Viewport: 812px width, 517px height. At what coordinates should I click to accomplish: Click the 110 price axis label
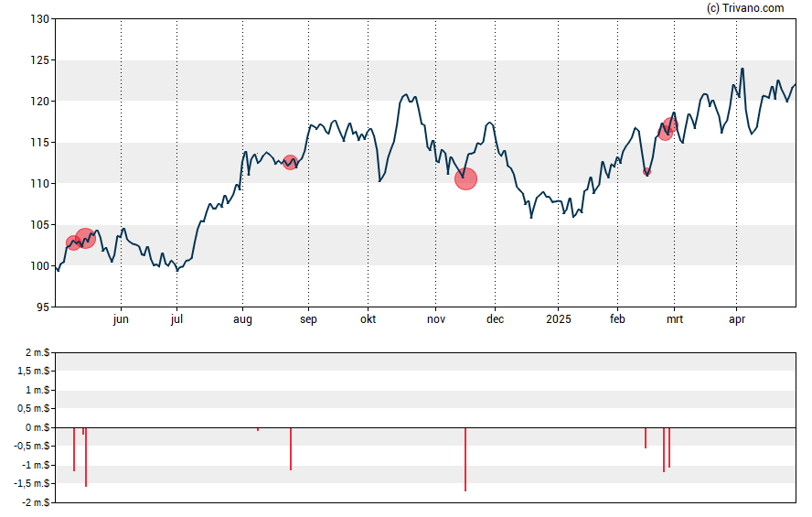pyautogui.click(x=40, y=183)
